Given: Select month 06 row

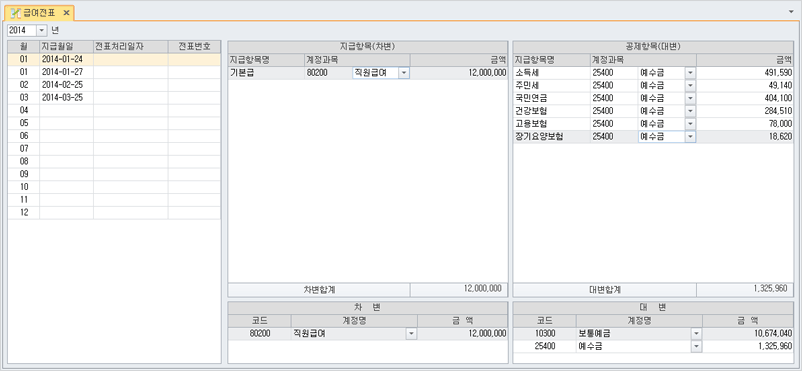Looking at the screenshot, I should tap(114, 136).
